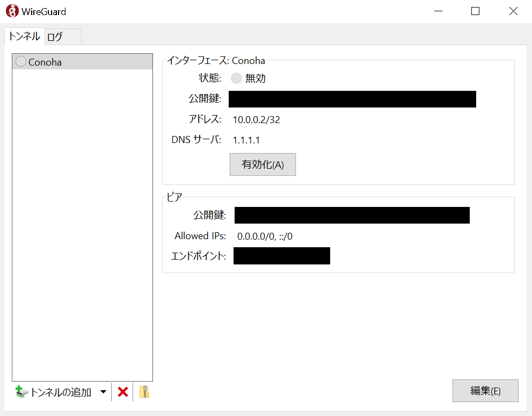This screenshot has height=416, width=532.
Task: Export all tunnels to zip archive
Action: (x=144, y=392)
